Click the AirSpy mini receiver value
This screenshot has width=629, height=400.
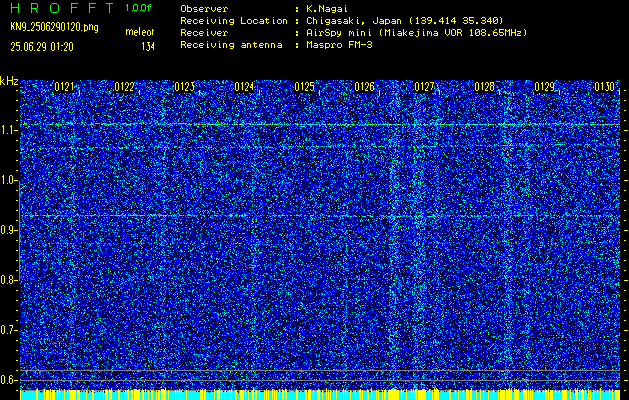[x=417, y=32]
